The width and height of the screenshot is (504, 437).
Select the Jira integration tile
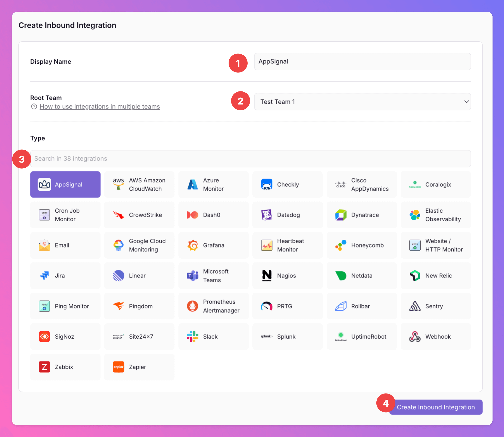[x=65, y=275]
